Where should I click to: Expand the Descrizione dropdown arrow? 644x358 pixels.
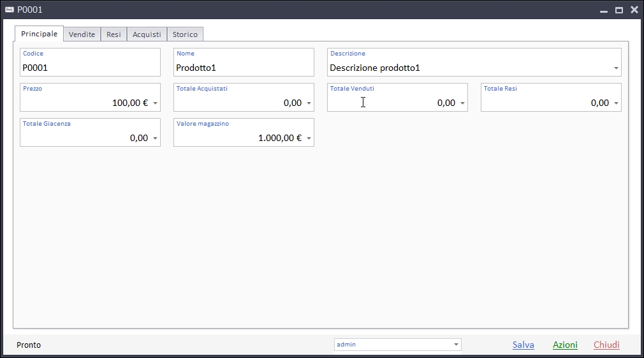coord(616,68)
